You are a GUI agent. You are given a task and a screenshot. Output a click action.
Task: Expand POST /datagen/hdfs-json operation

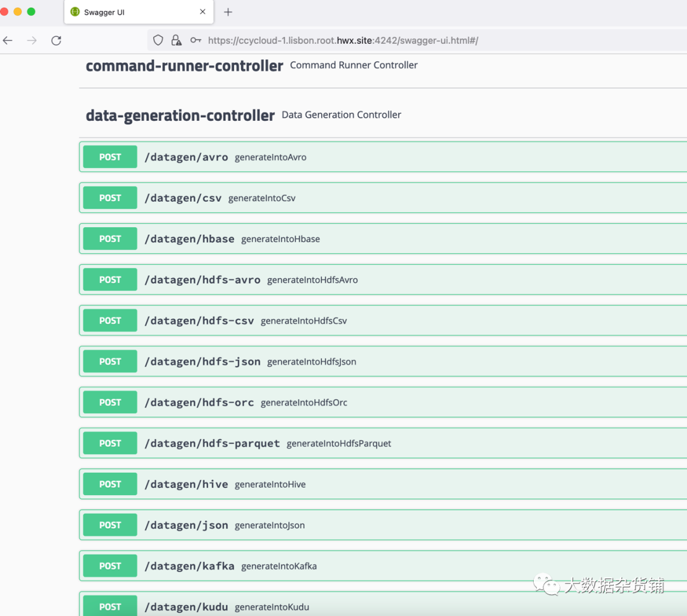(383, 361)
